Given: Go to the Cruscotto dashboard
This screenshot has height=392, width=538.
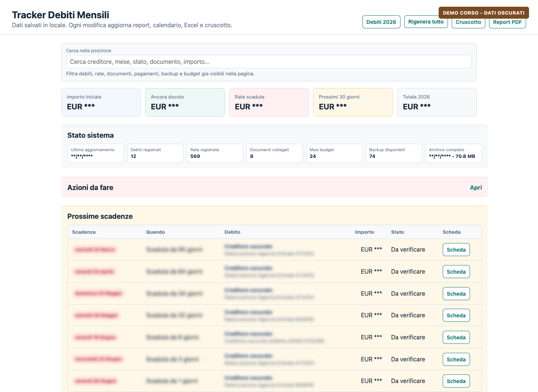Looking at the screenshot, I should click(468, 24).
